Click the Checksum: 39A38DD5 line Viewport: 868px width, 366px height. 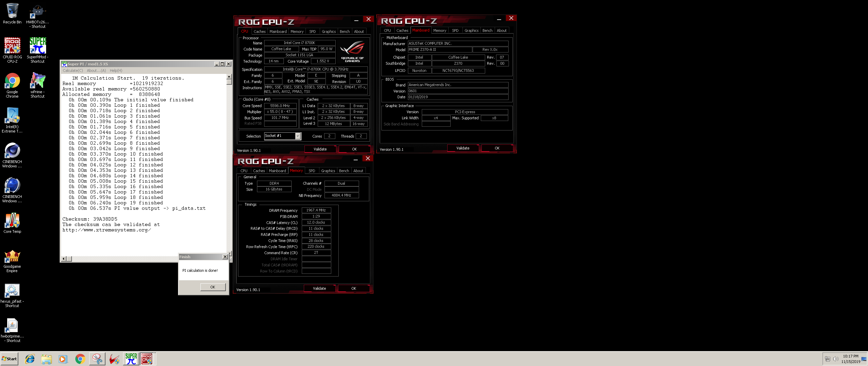90,219
